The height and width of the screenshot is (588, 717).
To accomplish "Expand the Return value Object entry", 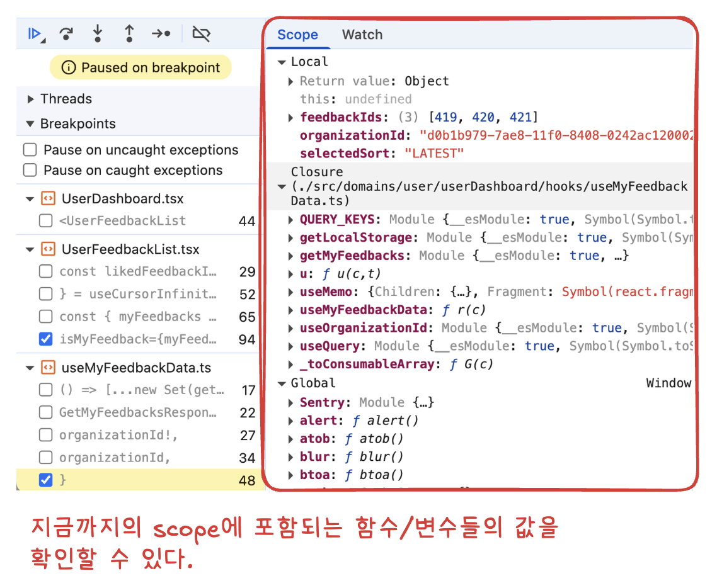I will coord(290,81).
